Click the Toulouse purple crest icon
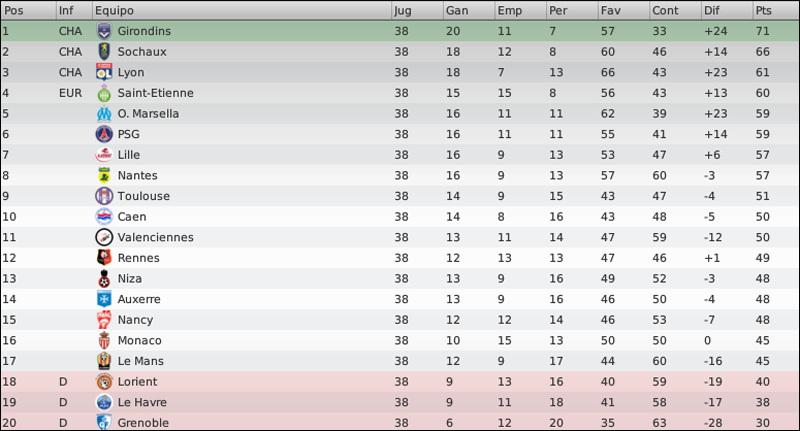This screenshot has width=800, height=431. point(104,196)
